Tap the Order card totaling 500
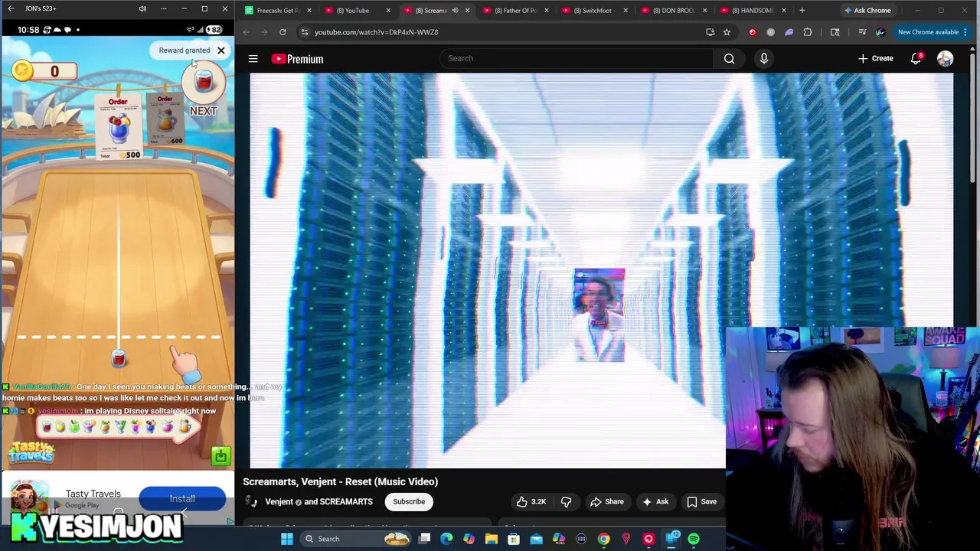Viewport: 980px width, 551px height. (118, 128)
